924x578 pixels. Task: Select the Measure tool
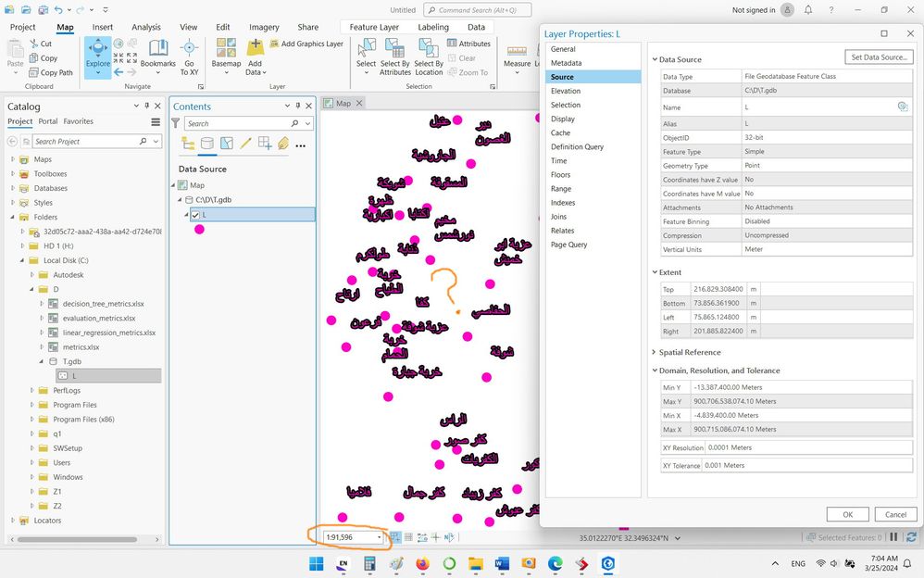tap(518, 53)
